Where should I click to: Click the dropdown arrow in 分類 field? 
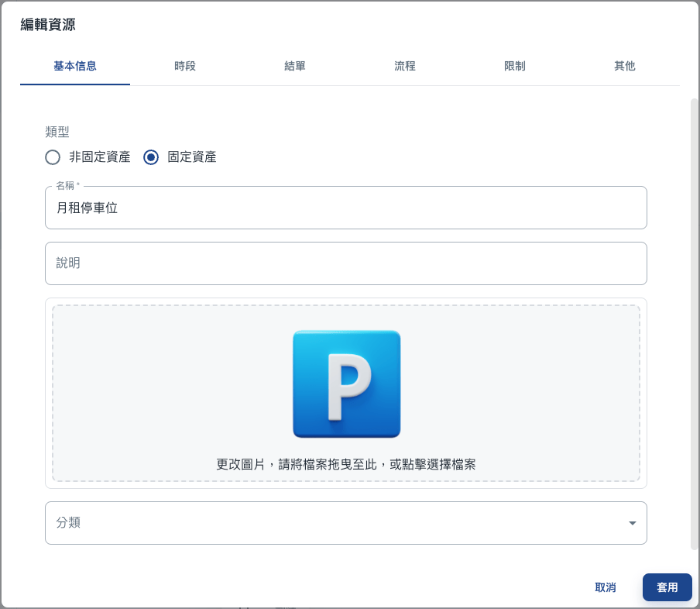(x=632, y=523)
